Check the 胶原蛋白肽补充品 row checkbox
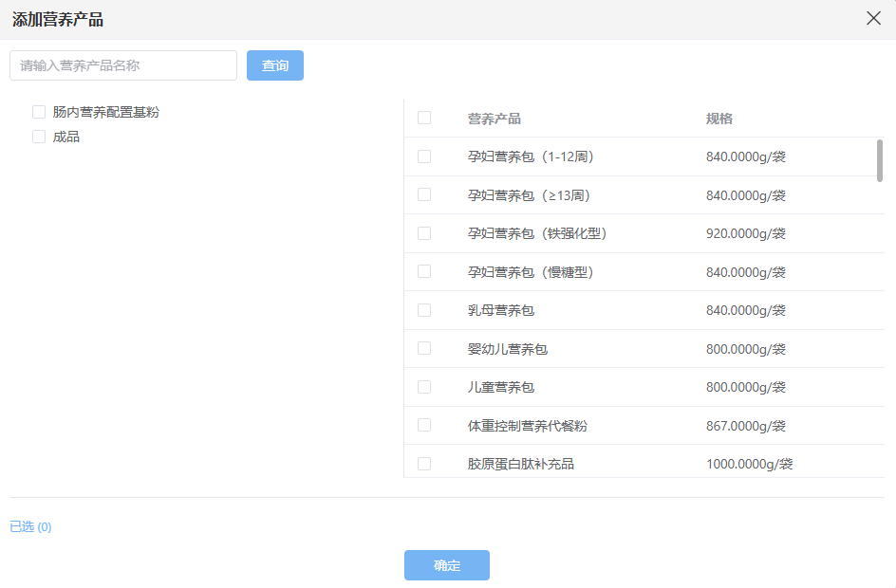The width and height of the screenshot is (896, 588). coord(424,464)
